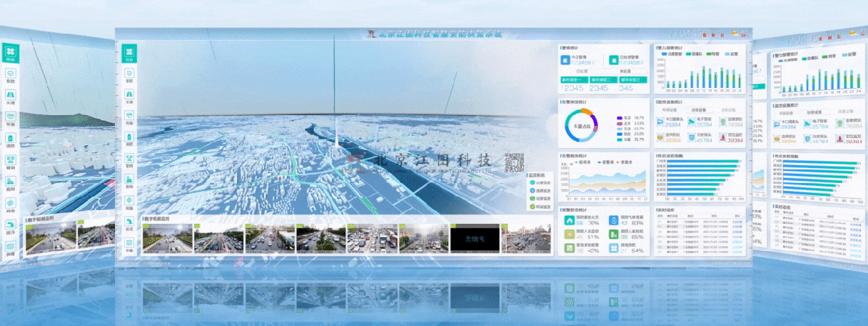This screenshot has width=868, height=326.
Task: Click the 事件类型三 button
Action: (632, 80)
